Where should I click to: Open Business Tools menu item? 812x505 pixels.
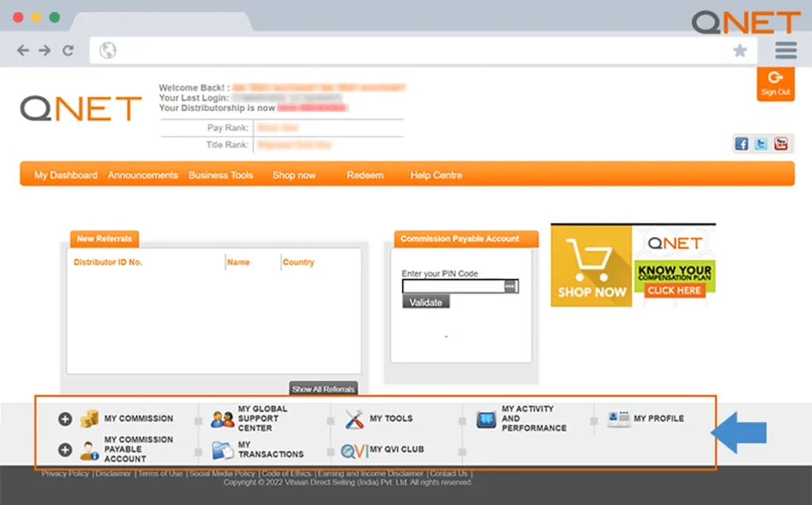[x=220, y=175]
